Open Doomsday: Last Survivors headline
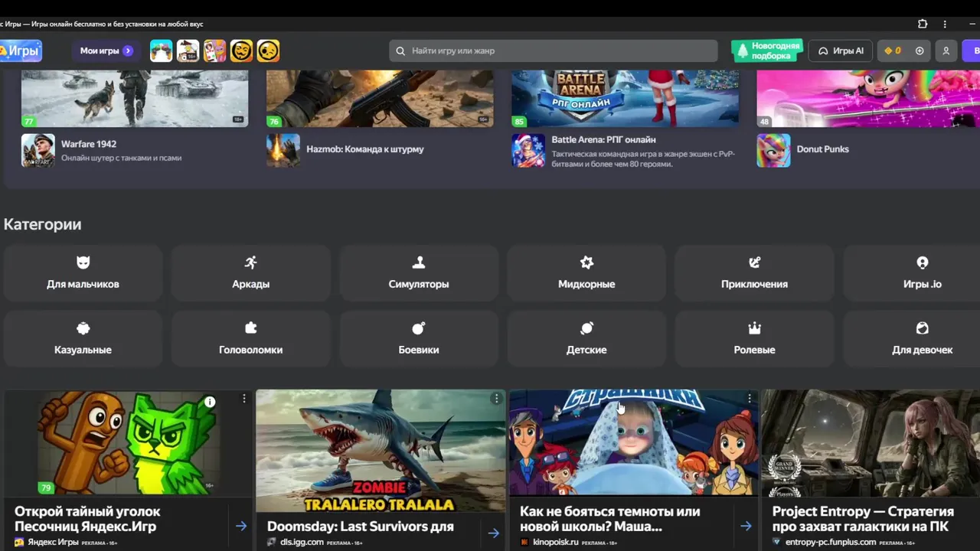 [361, 527]
